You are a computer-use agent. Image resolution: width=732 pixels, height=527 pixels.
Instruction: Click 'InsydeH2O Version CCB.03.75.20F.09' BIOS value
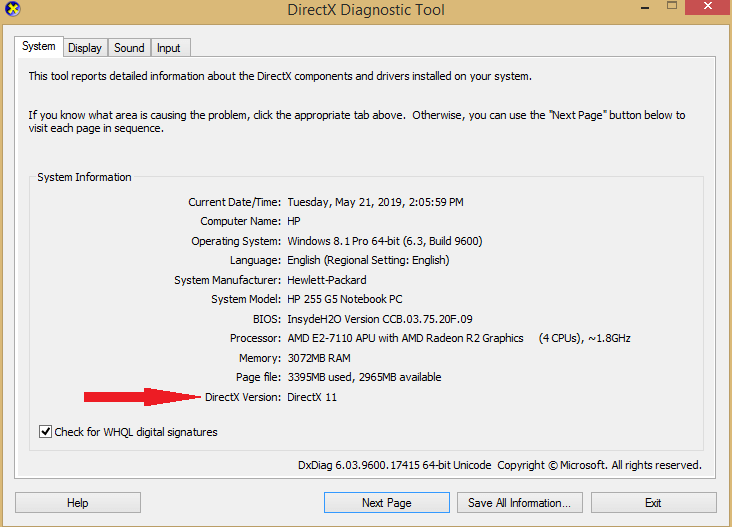pos(380,319)
